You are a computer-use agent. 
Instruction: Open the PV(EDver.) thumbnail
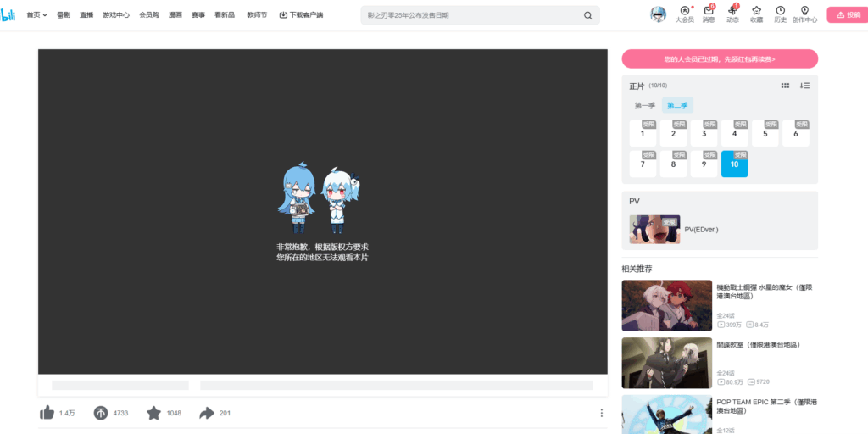tap(654, 229)
